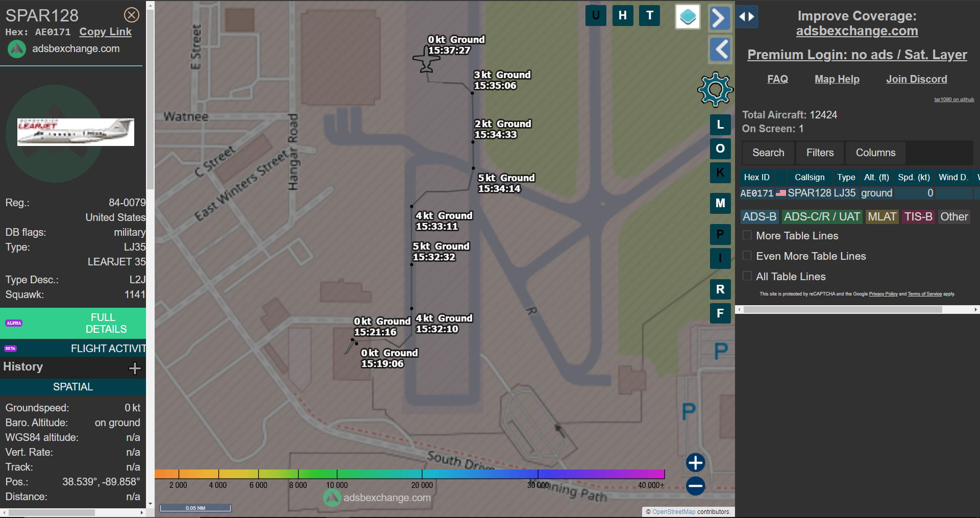The width and height of the screenshot is (980, 518).
Task: Click the left chevron arrow button
Action: (720, 50)
